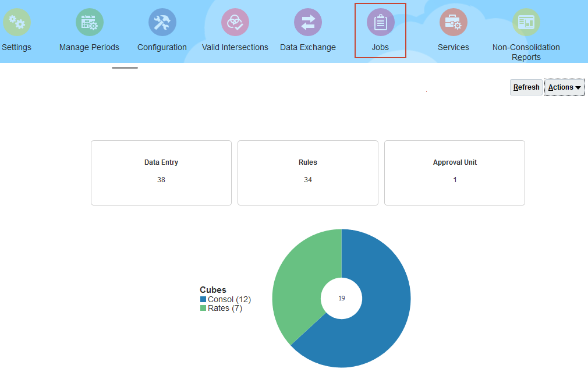The width and height of the screenshot is (588, 372).
Task: Click the Approval Unit count 1
Action: [x=455, y=180]
